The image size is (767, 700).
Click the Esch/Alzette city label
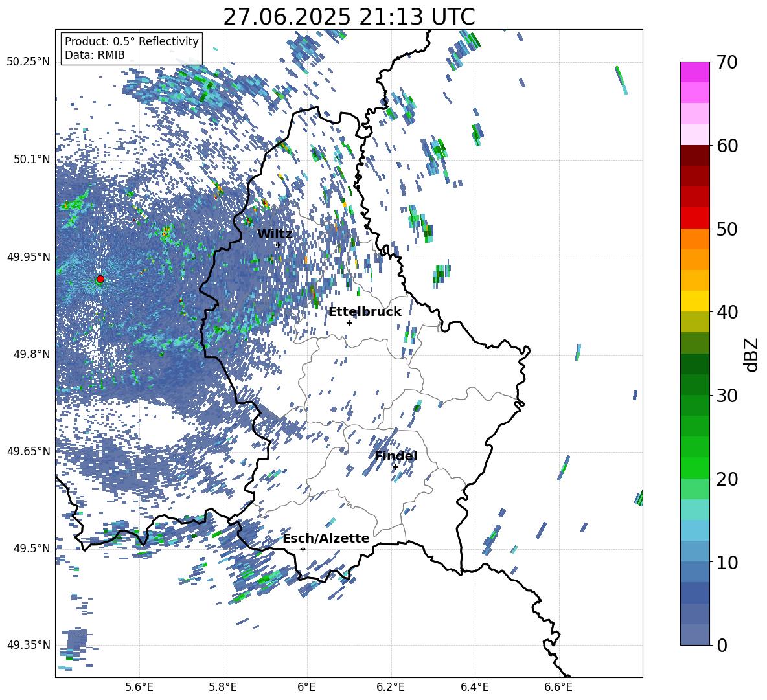(326, 539)
